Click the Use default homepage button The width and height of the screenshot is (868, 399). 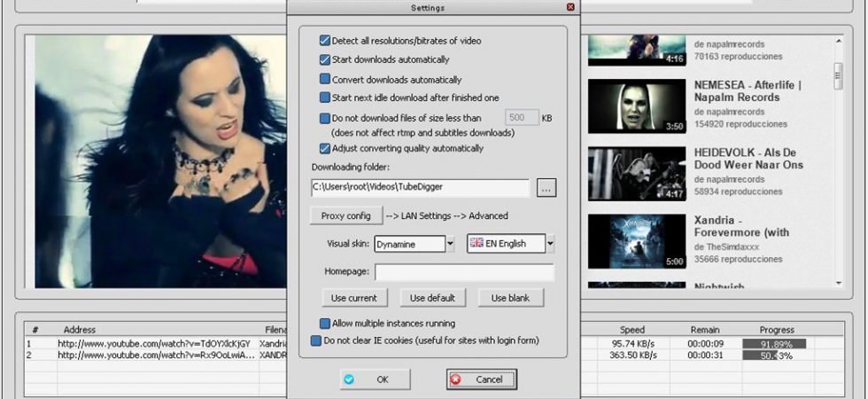point(433,298)
